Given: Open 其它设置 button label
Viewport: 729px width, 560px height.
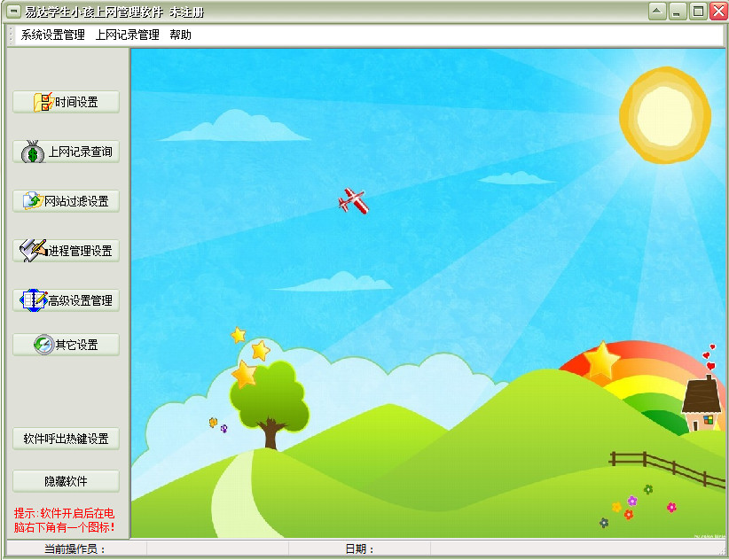Looking at the screenshot, I should [x=76, y=345].
